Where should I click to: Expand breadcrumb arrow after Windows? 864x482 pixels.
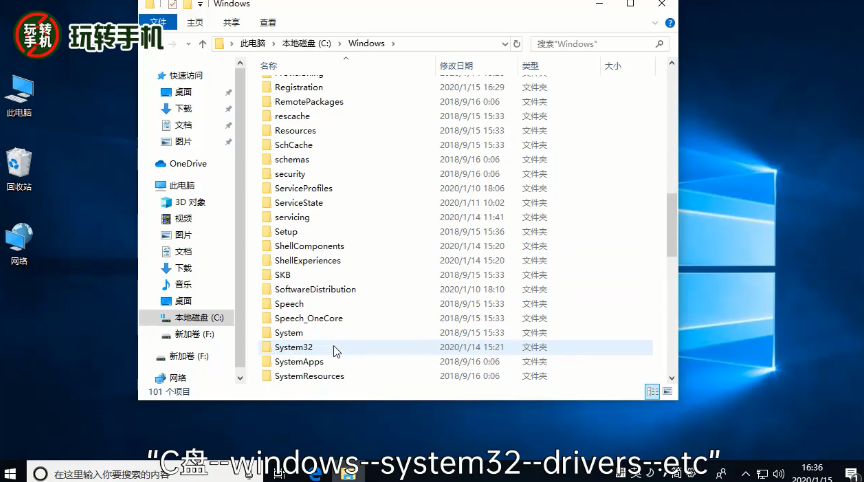point(393,44)
